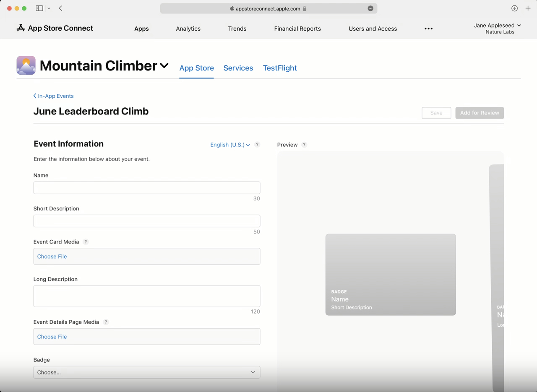Click the Safari sidebar icon
The width and height of the screenshot is (537, 392).
tap(39, 8)
